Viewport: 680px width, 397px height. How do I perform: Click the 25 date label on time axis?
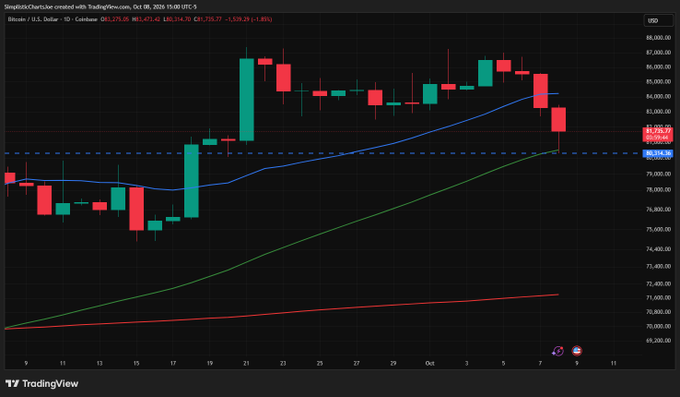(320, 363)
